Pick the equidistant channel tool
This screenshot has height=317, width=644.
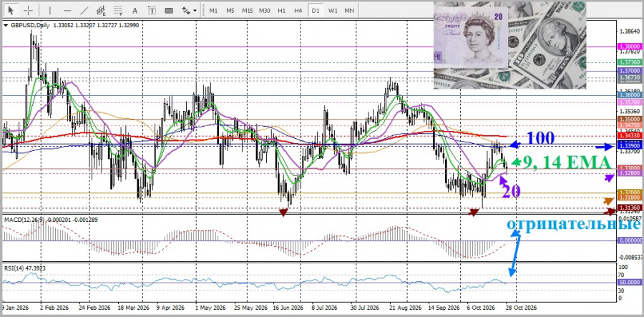coord(101,10)
